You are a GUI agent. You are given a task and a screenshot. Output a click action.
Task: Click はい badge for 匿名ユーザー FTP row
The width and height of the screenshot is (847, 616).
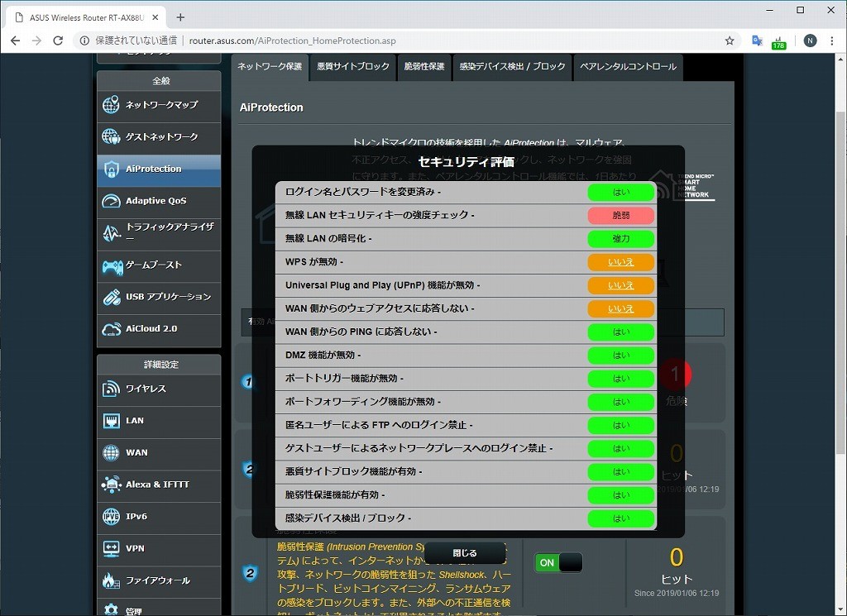620,426
